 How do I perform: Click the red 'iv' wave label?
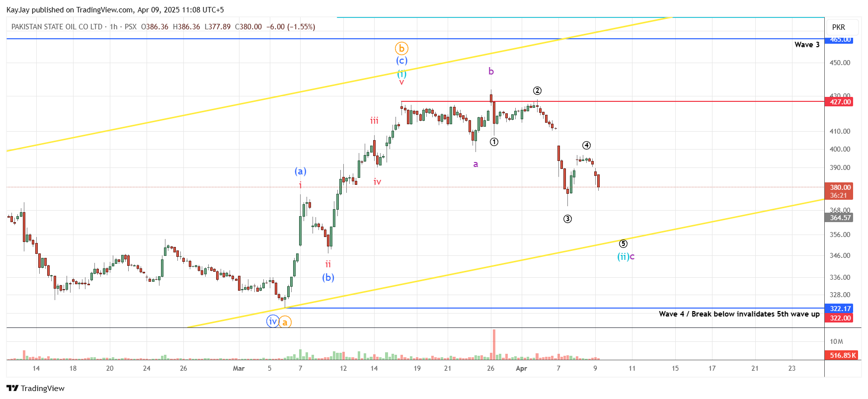tap(377, 182)
